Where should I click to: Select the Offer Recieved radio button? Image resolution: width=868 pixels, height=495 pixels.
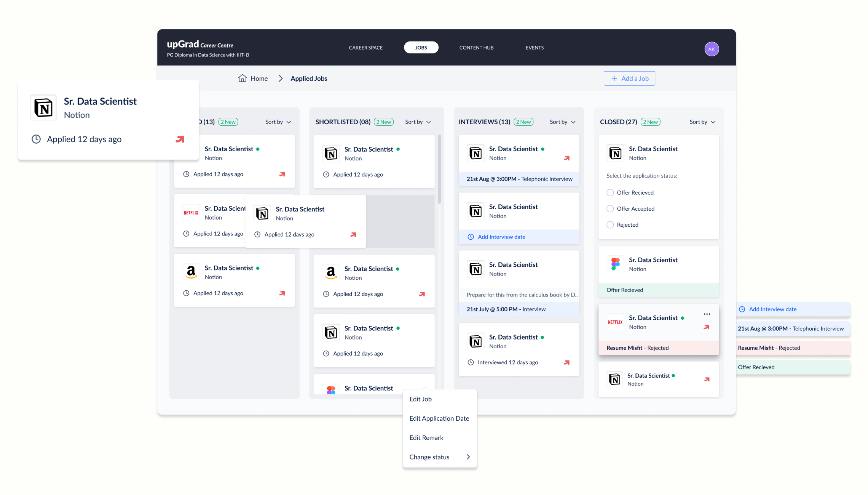(x=610, y=192)
